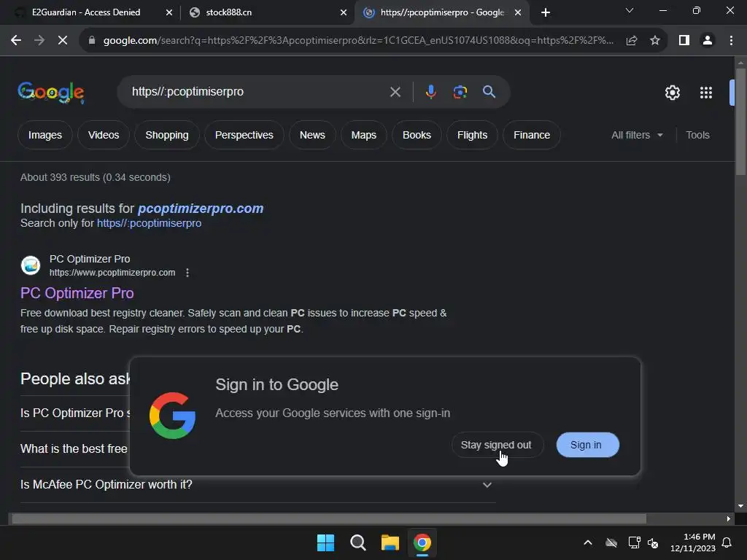Go back using the browser back arrow
Viewport: 747px width, 560px height.
click(x=16, y=41)
